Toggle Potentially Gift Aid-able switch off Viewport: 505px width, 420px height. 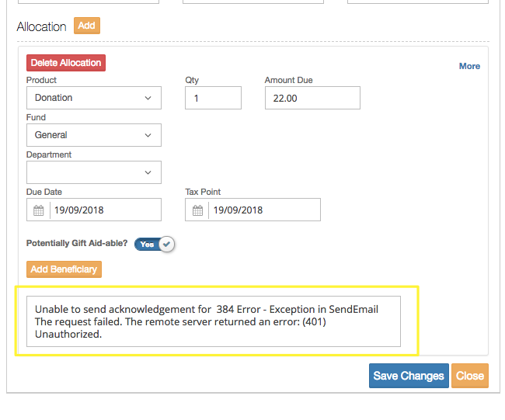(x=155, y=244)
